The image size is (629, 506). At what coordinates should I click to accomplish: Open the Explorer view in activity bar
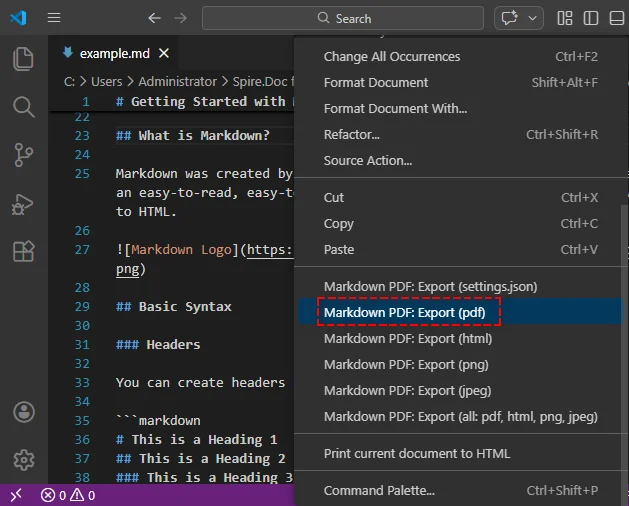(23, 59)
